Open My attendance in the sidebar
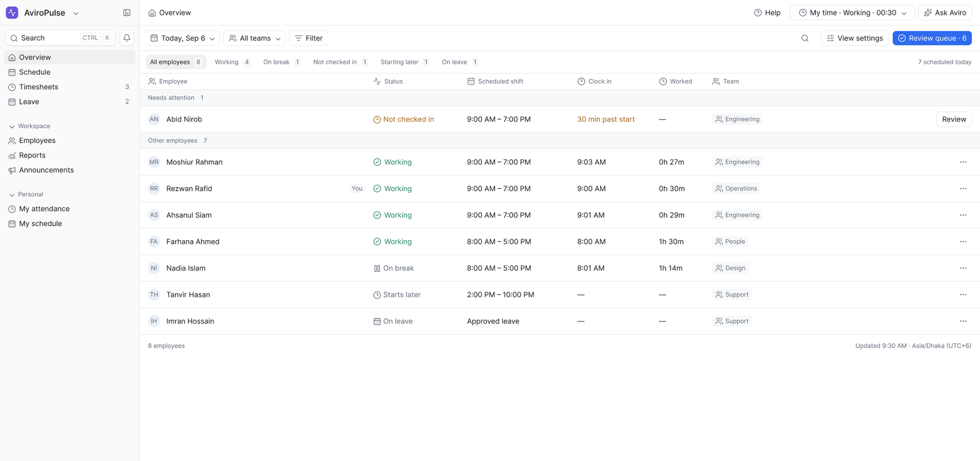The width and height of the screenshot is (980, 461). tap(70, 209)
